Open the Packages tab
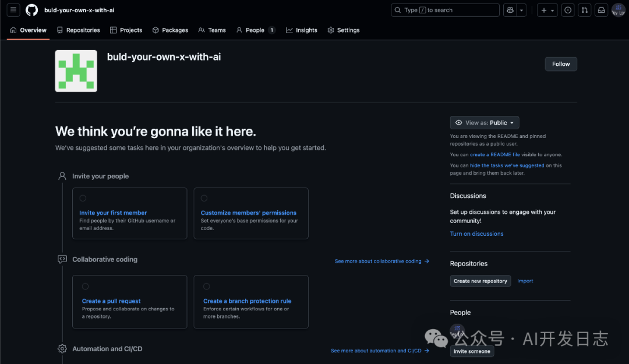629x364 pixels. coord(170,30)
